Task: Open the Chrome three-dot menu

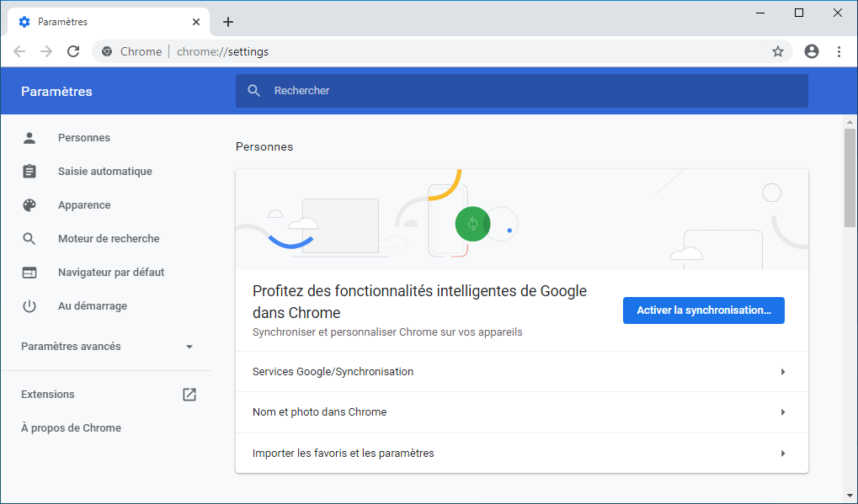Action: pos(839,51)
